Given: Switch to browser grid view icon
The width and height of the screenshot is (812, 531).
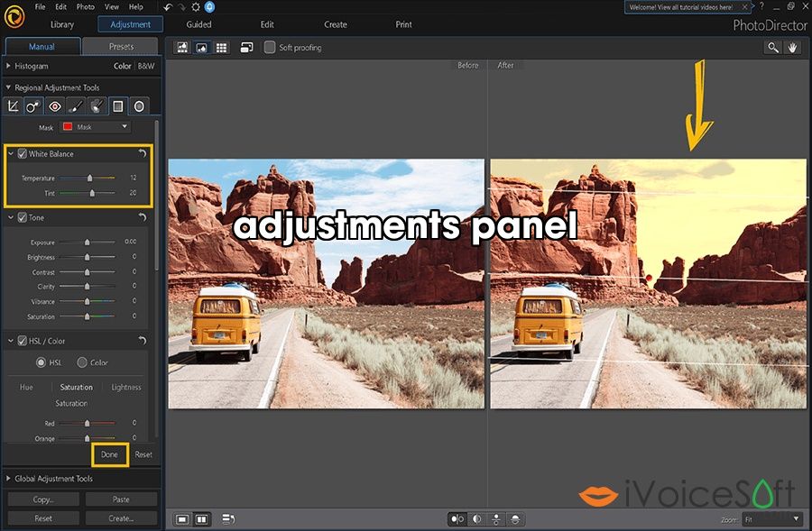Looking at the screenshot, I should tap(221, 48).
